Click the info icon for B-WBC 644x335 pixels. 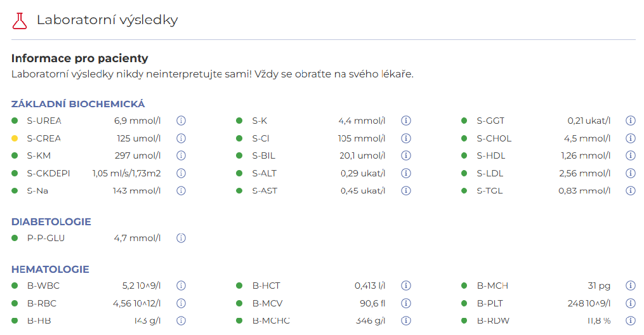(181, 286)
